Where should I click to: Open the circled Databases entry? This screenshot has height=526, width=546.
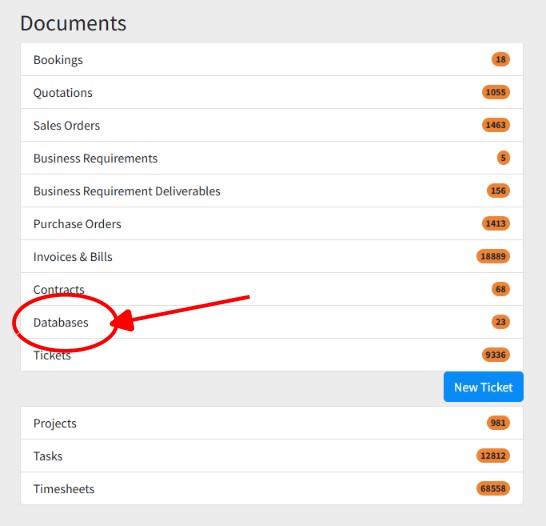[x=61, y=322]
